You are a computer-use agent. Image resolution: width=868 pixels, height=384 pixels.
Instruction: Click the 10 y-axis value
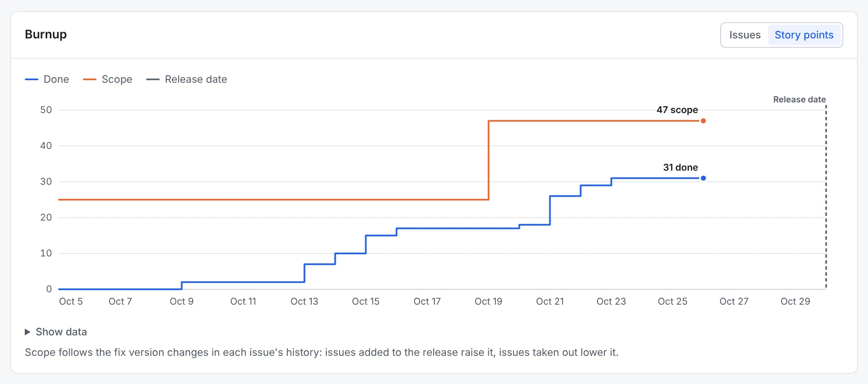coord(46,253)
